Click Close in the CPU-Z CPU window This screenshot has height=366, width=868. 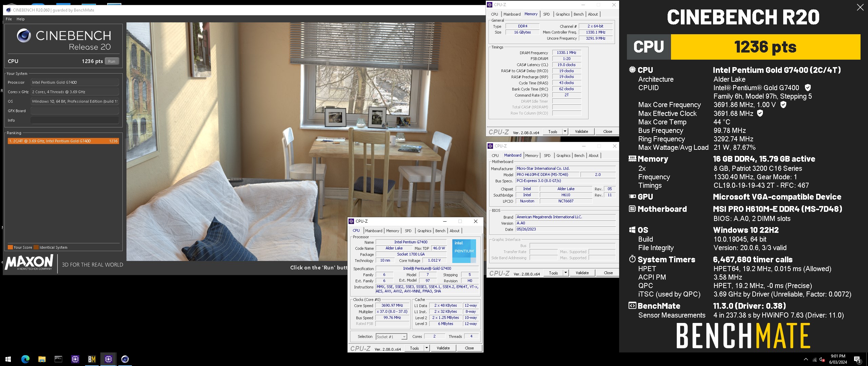[x=469, y=348]
